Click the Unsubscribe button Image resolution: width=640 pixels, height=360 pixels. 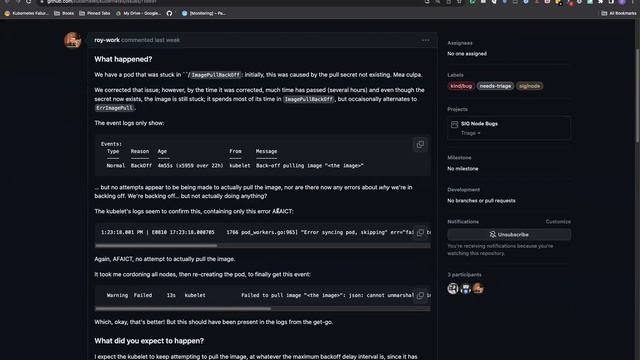[x=509, y=235]
